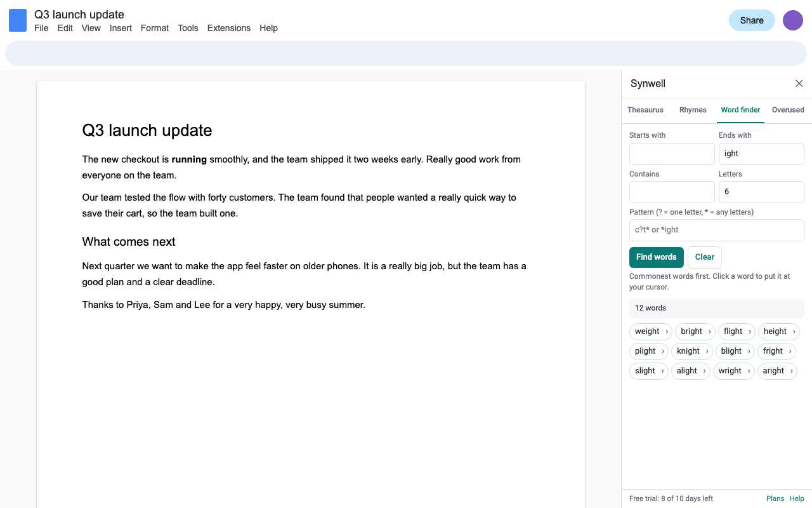812x508 pixels.
Task: Expand the arrow on the height chip
Action: click(794, 331)
